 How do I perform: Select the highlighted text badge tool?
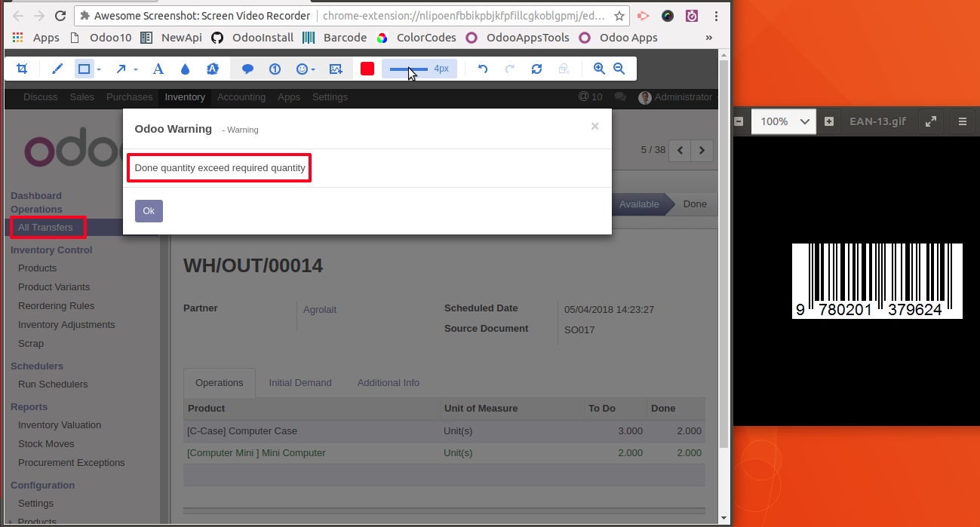[213, 69]
